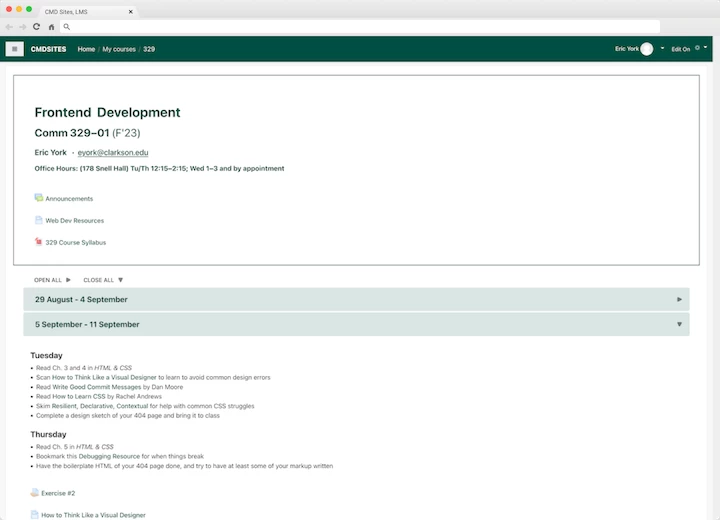
Task: Click the arrow beside OPEN ALL
Action: click(68, 280)
